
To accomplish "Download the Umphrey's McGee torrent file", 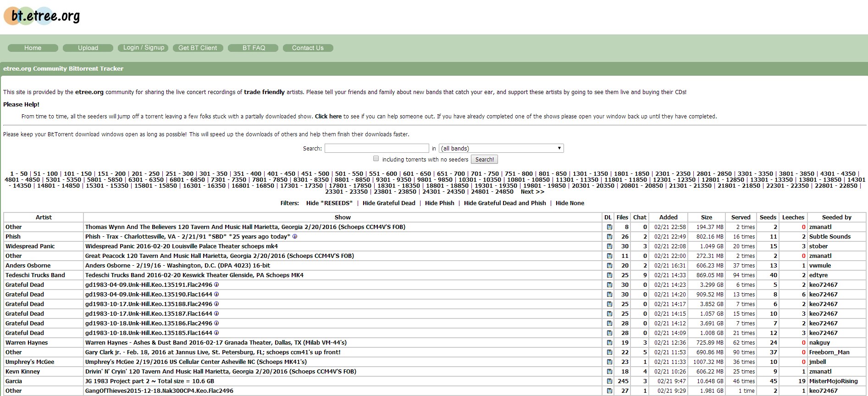I will [609, 362].
